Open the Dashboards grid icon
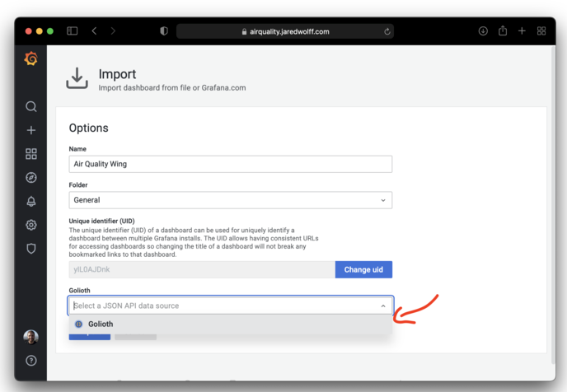Viewport: 567px width, 392px height. coord(31,154)
